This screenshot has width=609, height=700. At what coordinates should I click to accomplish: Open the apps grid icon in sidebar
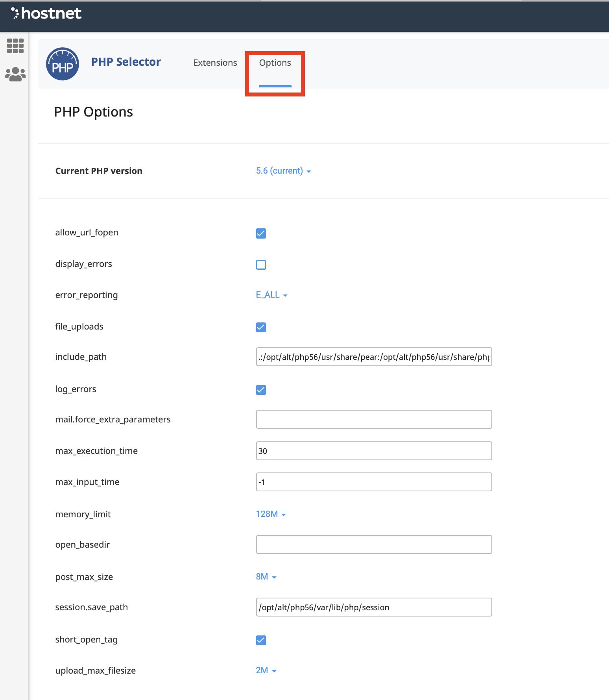[15, 46]
